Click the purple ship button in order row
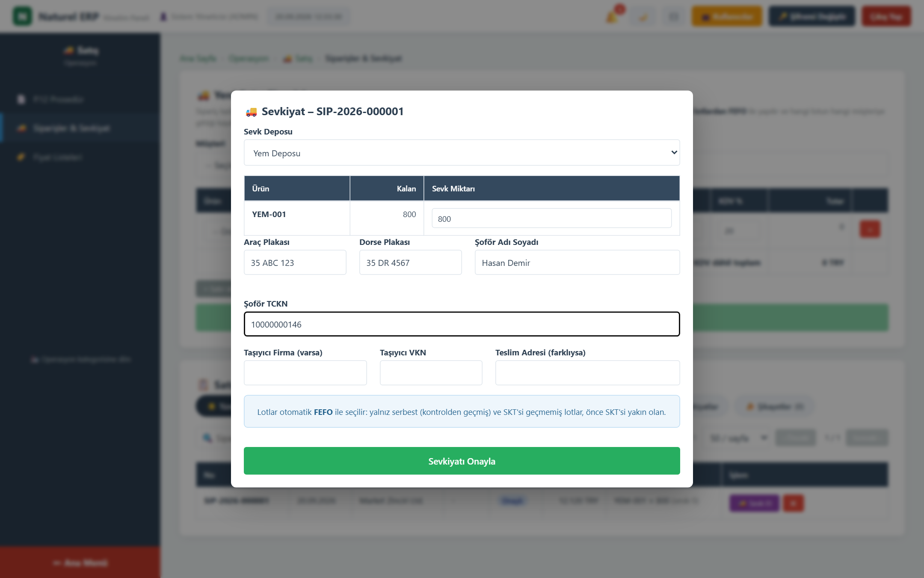The height and width of the screenshot is (578, 924). coord(754,503)
